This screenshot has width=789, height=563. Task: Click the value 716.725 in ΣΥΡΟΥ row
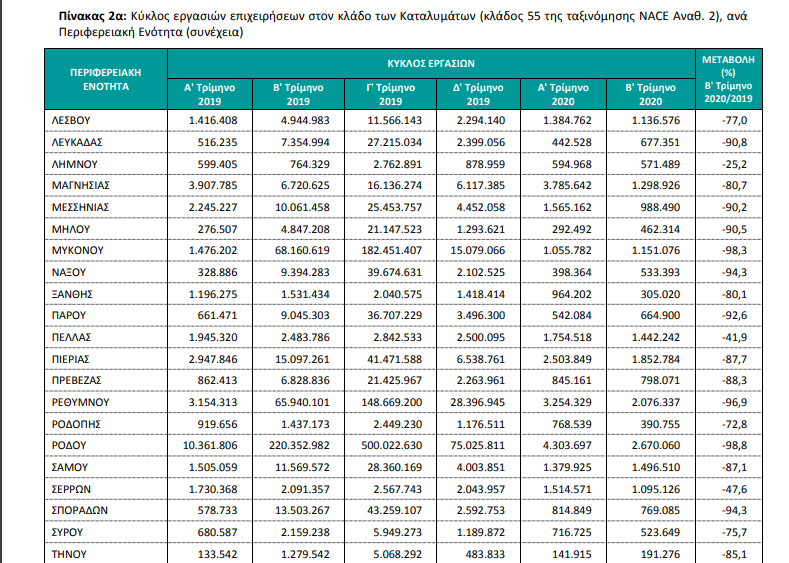571,532
